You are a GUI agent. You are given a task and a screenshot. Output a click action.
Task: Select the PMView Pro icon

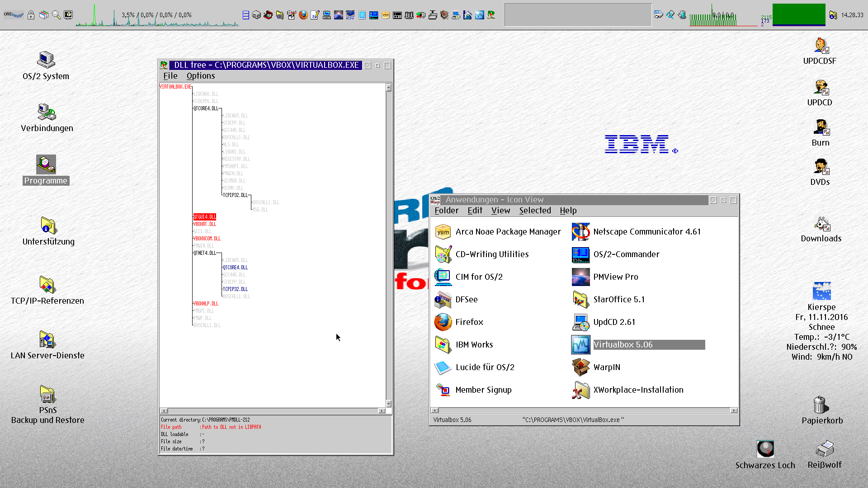[580, 277]
